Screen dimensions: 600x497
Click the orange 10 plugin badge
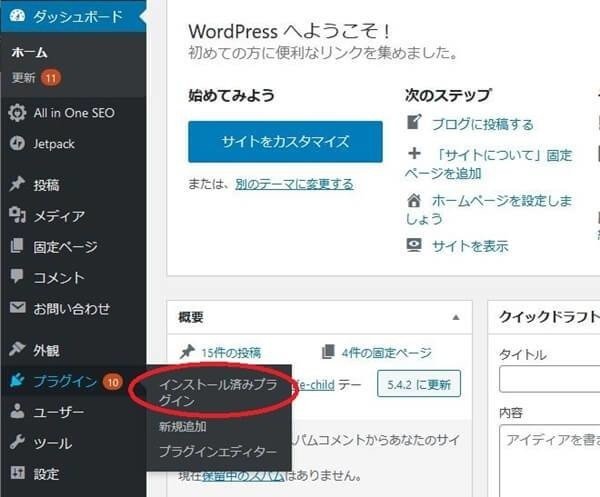click(x=112, y=382)
